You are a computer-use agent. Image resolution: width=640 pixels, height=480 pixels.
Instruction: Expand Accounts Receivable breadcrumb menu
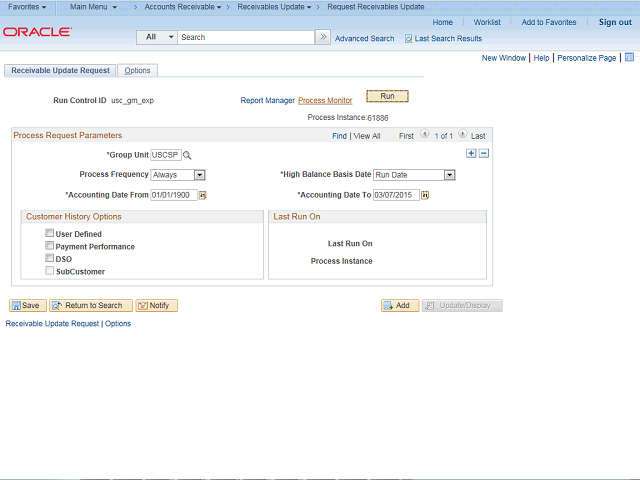pos(183,7)
